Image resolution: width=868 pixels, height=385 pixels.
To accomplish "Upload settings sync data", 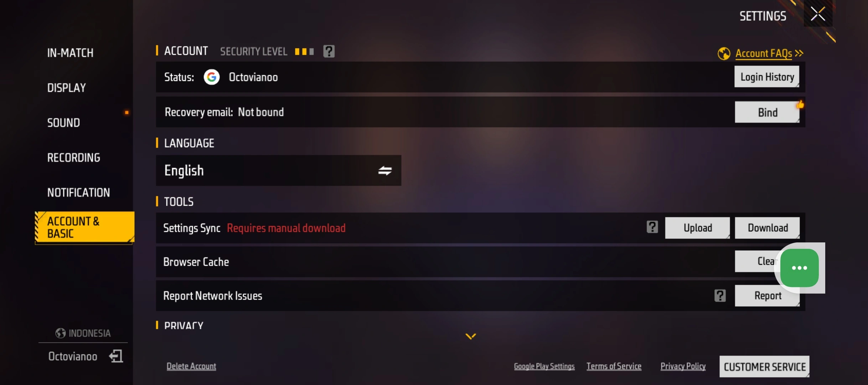I will pyautogui.click(x=697, y=228).
